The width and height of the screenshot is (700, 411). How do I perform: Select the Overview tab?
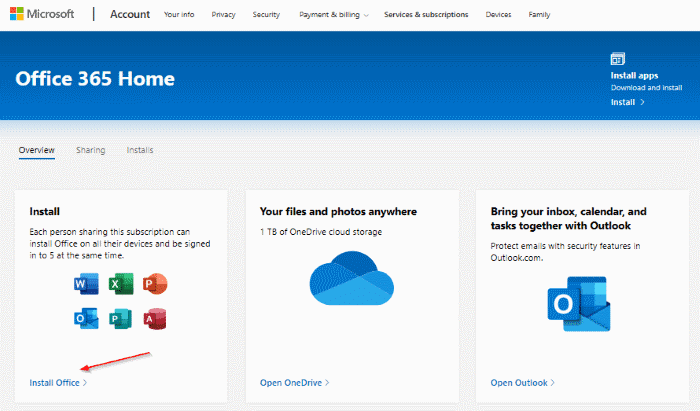(x=37, y=150)
